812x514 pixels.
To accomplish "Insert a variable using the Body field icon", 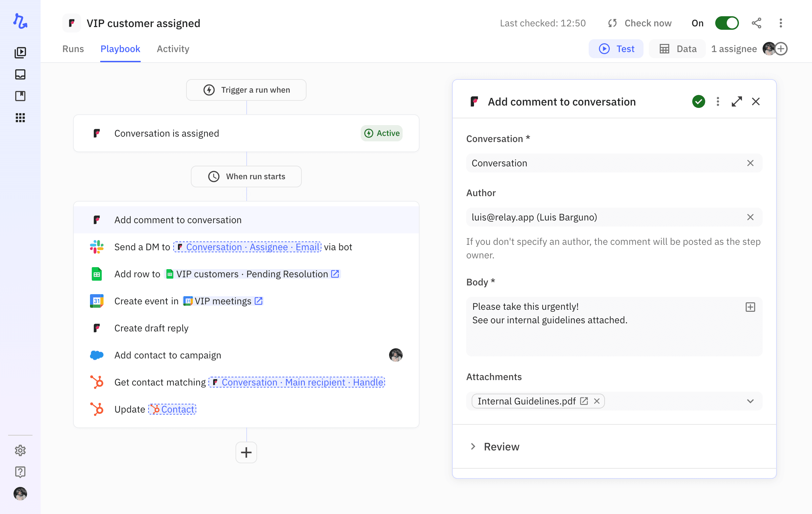I will [x=750, y=307].
